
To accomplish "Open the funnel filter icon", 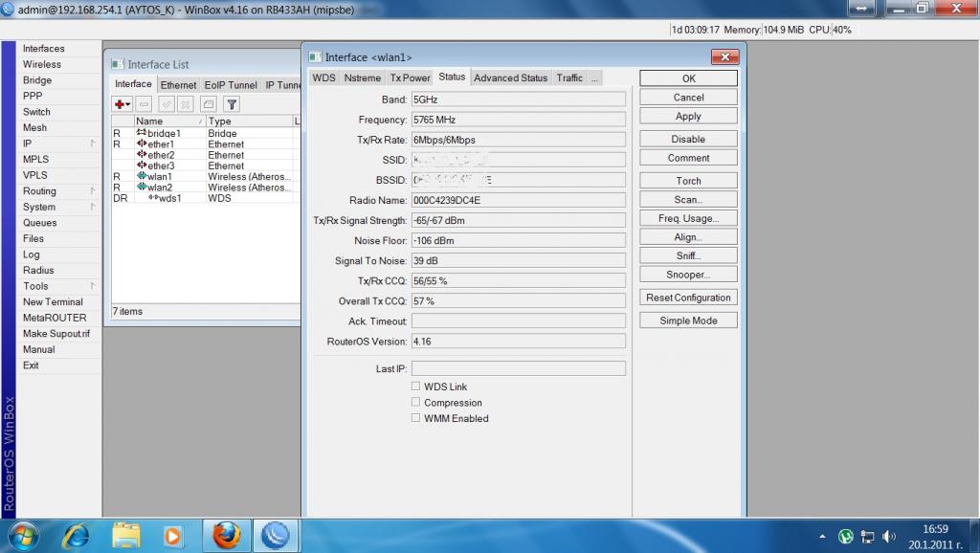I will (x=232, y=103).
